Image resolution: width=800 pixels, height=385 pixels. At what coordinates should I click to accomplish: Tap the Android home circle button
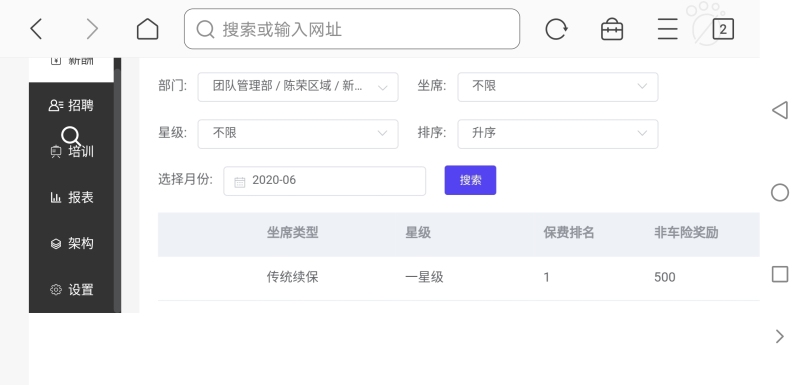(780, 192)
